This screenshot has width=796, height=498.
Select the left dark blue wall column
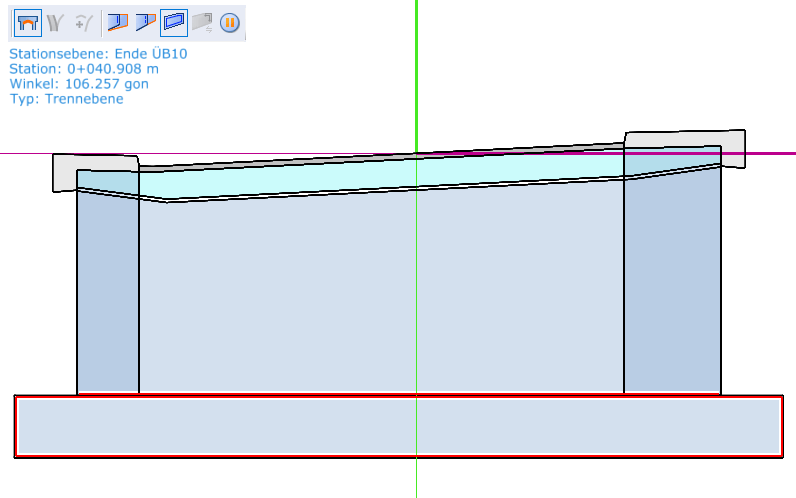tap(108, 294)
